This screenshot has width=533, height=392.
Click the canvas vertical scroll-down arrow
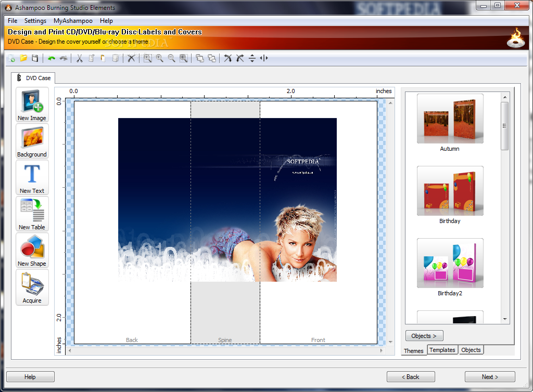tap(390, 342)
